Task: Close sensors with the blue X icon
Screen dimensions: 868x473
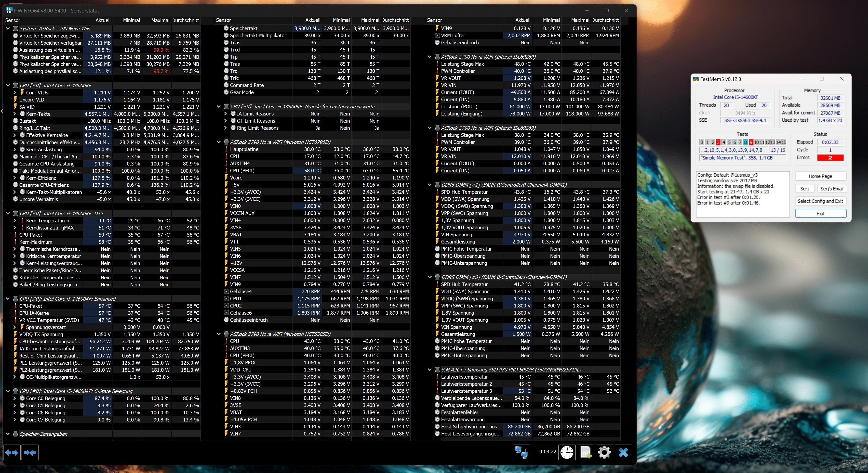Action: coord(623,452)
